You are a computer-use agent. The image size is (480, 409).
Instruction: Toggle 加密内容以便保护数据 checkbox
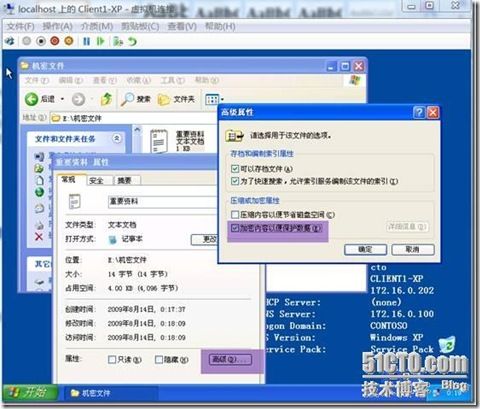235,228
